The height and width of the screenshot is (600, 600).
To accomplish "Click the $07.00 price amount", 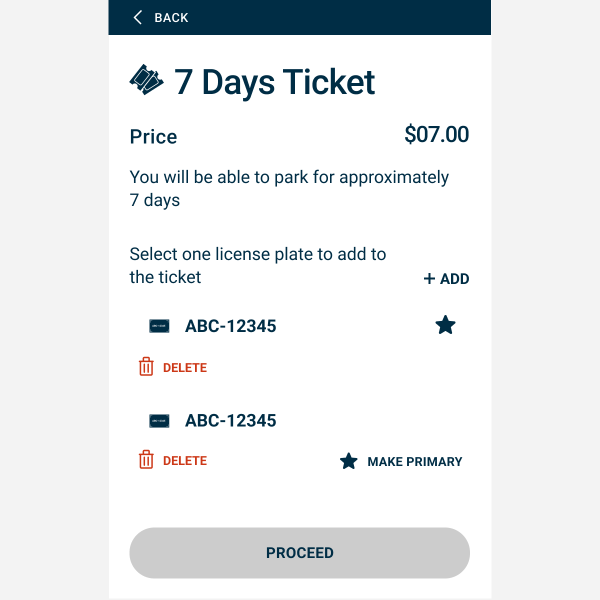I will tap(436, 134).
